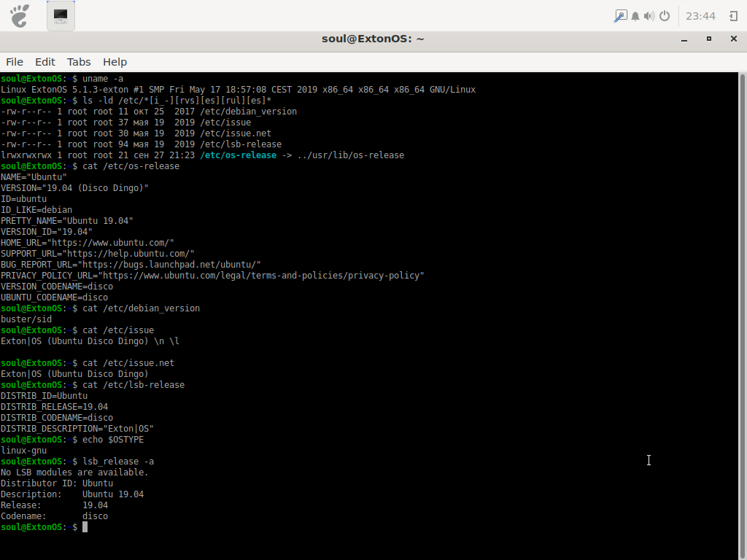
Task: Click the panel icon right of the clock
Action: 734,16
